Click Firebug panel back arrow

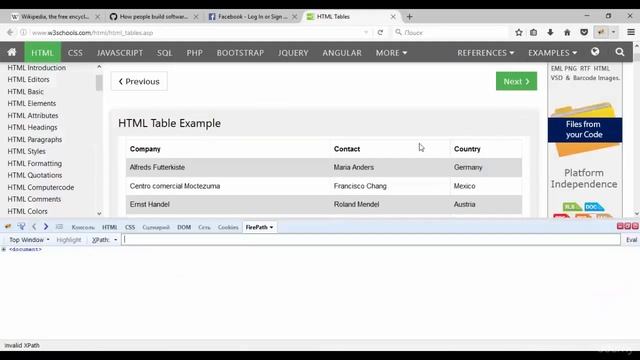click(34, 227)
